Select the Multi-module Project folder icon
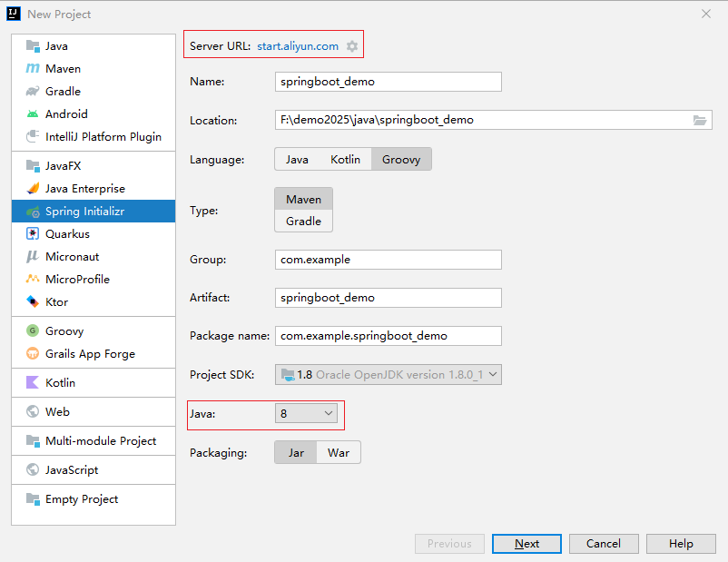The image size is (728, 562). coord(33,440)
